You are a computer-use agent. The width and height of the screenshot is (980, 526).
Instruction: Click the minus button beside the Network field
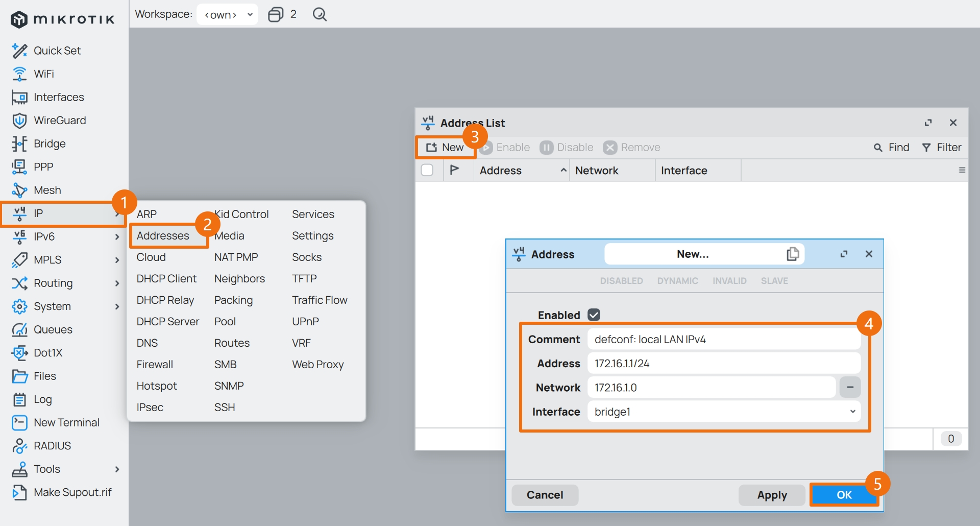[850, 387]
